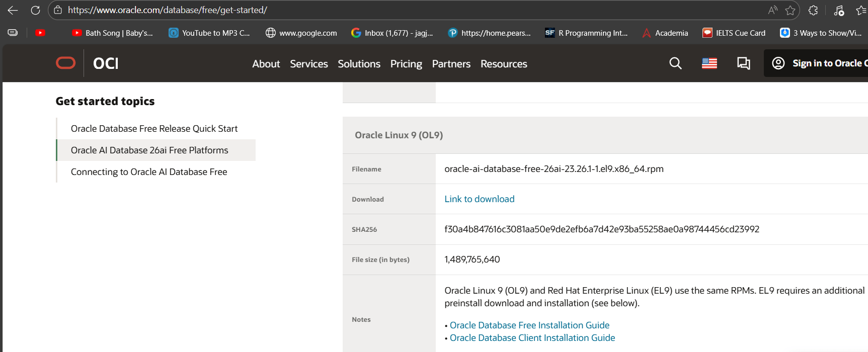Open the Solutions menu
The height and width of the screenshot is (352, 868).
[x=359, y=64]
